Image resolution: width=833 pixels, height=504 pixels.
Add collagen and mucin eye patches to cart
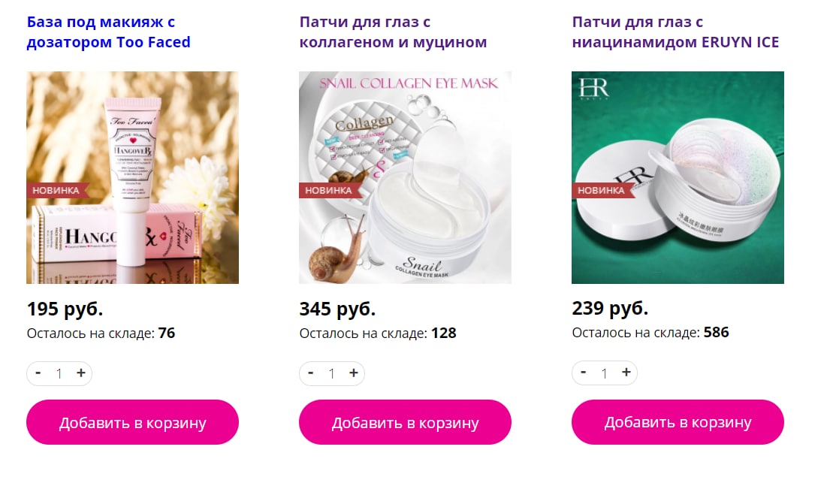405,422
